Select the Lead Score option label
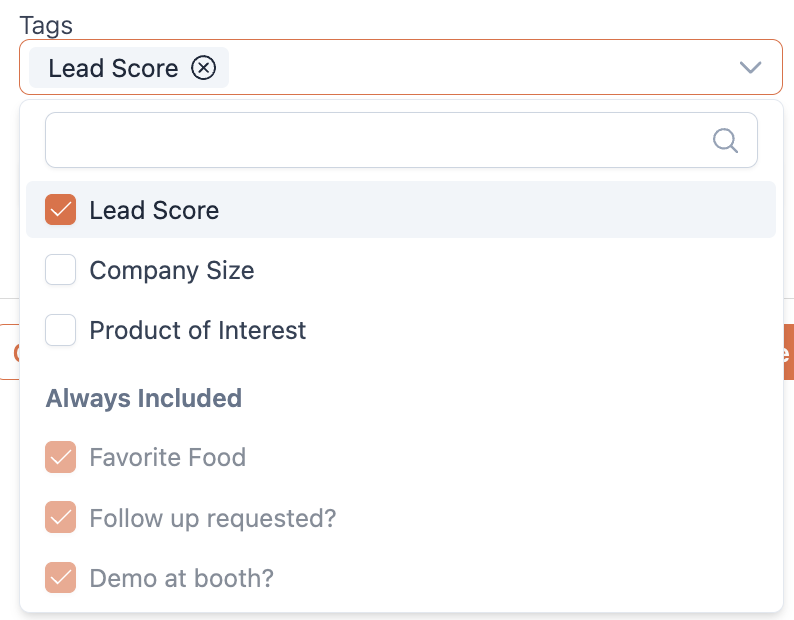The width and height of the screenshot is (794, 620). coord(154,210)
